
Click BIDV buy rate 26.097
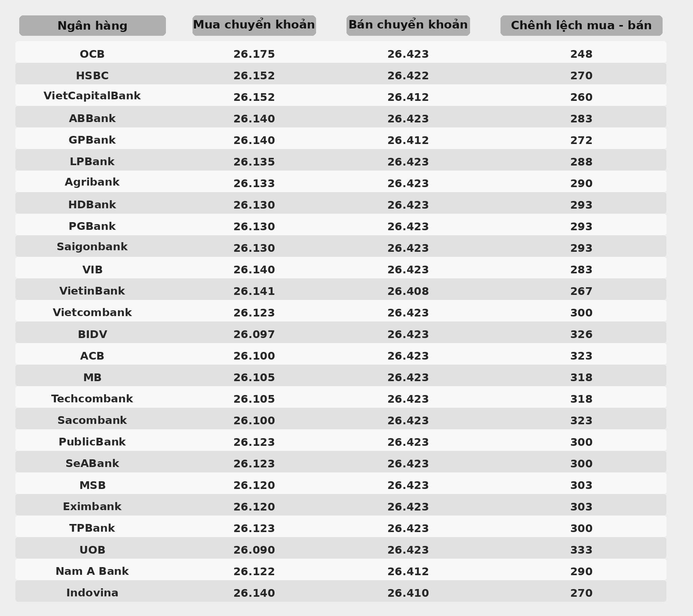(x=254, y=335)
